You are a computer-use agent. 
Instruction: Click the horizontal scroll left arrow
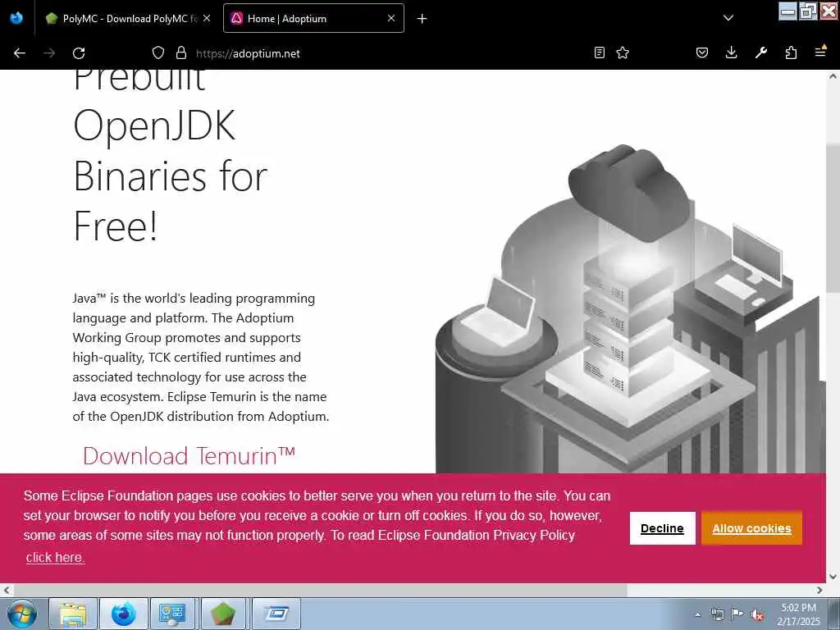pyautogui.click(x=7, y=591)
